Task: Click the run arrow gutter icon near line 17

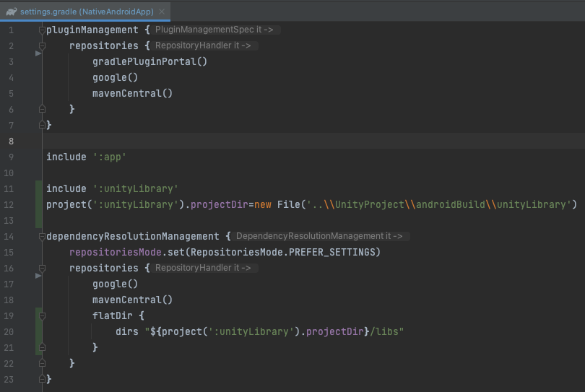Action: [38, 276]
